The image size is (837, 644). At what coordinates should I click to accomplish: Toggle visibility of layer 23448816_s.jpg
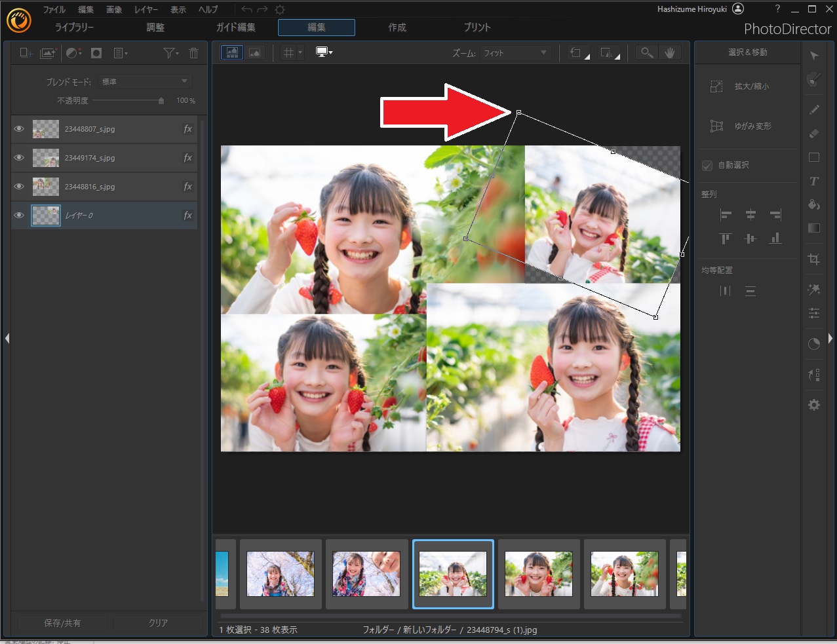pyautogui.click(x=19, y=187)
